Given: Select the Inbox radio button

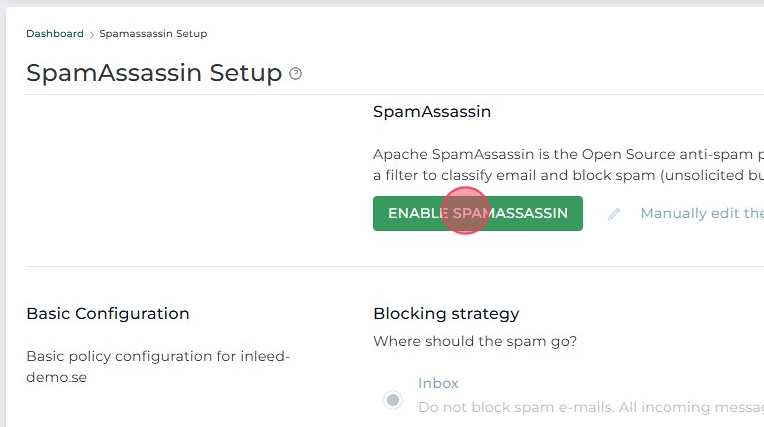Looking at the screenshot, I should [393, 400].
